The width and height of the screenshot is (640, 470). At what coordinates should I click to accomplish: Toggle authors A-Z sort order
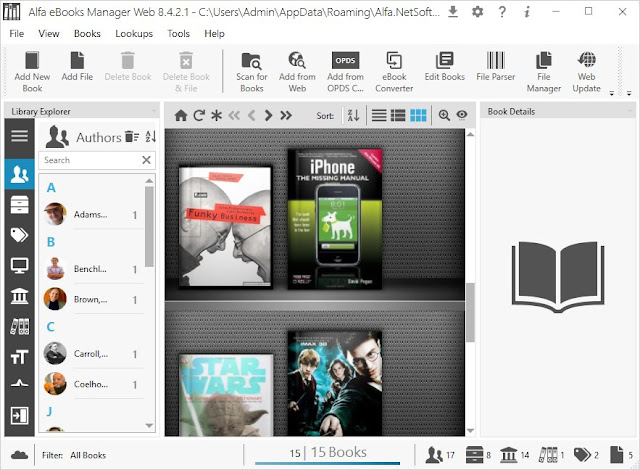tap(151, 136)
